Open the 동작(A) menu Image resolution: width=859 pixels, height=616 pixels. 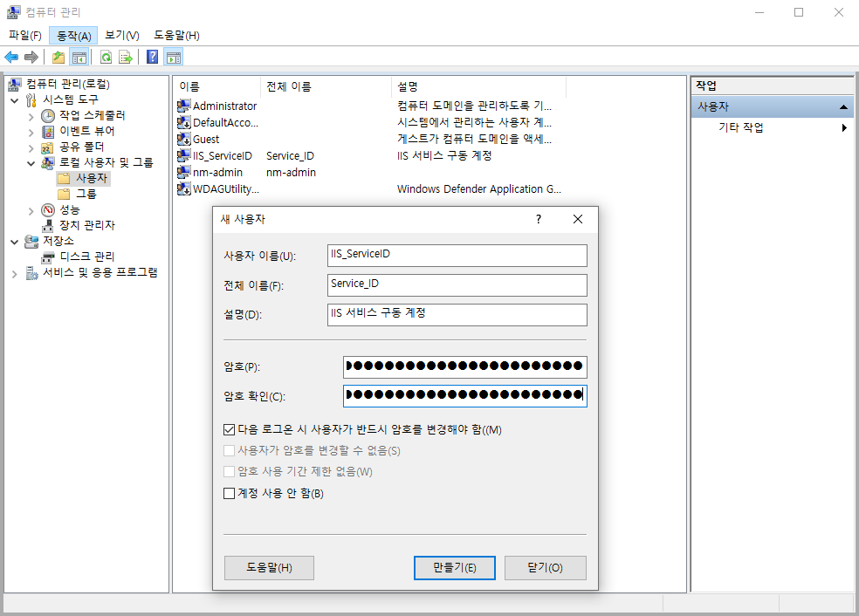pos(73,36)
